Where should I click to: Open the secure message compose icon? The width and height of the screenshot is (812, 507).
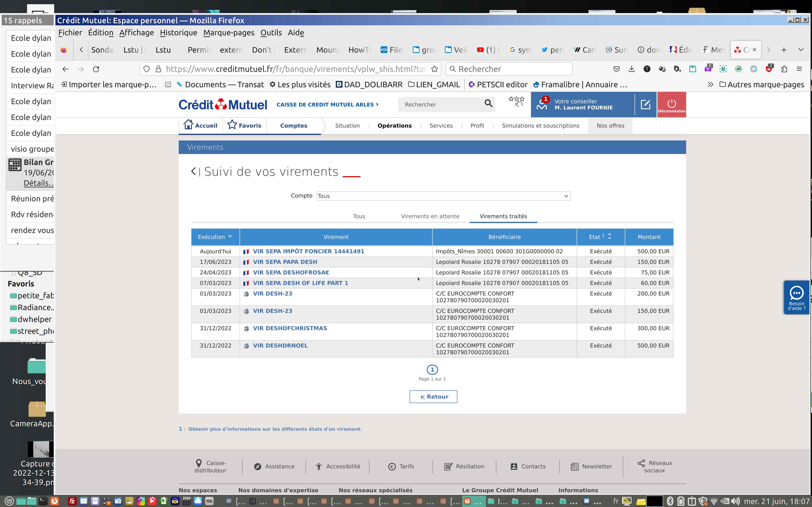(645, 104)
